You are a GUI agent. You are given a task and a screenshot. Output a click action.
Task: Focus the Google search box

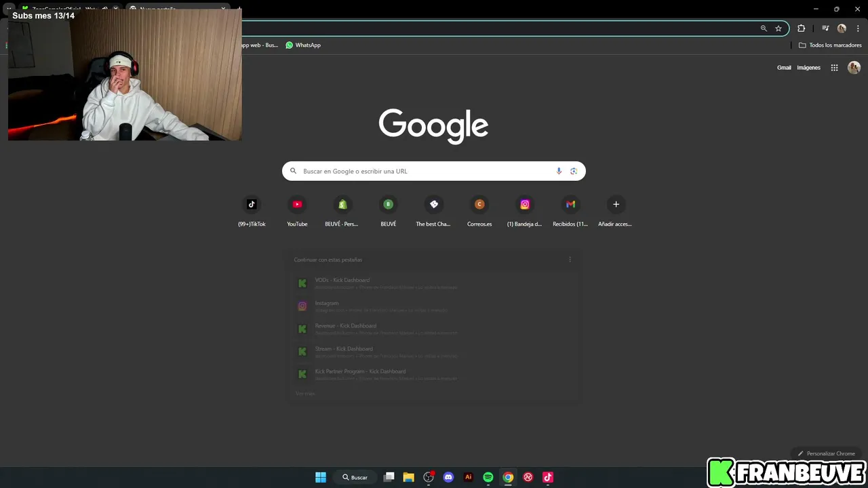click(434, 171)
